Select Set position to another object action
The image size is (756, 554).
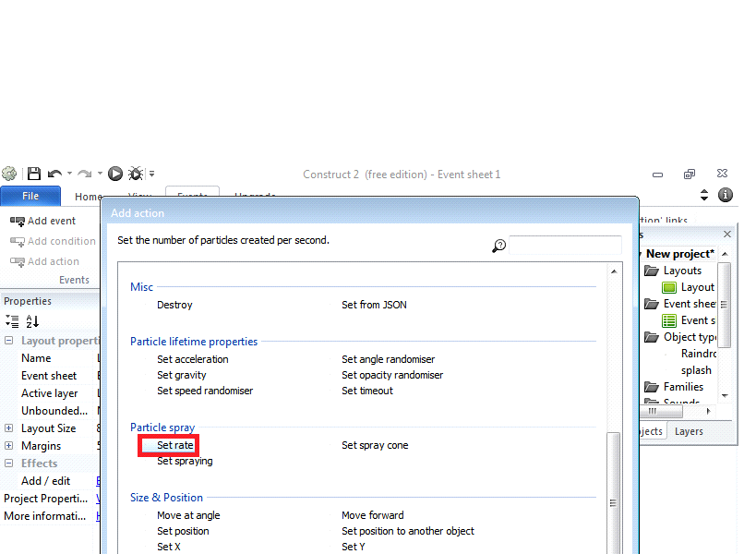(408, 531)
